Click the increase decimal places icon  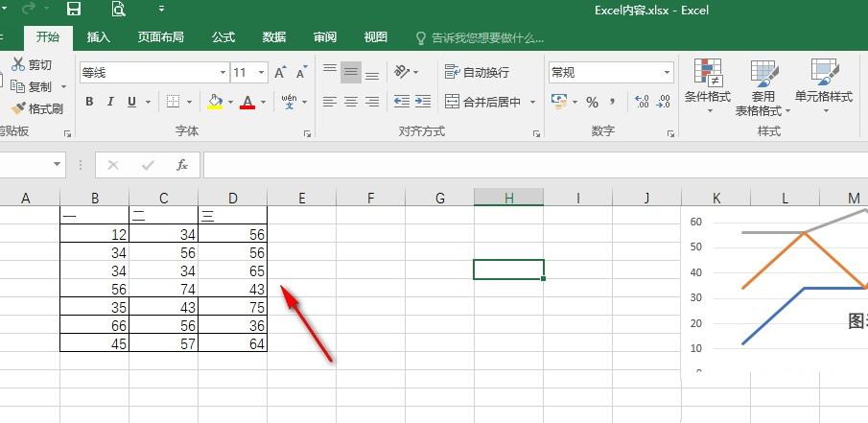pyautogui.click(x=642, y=102)
